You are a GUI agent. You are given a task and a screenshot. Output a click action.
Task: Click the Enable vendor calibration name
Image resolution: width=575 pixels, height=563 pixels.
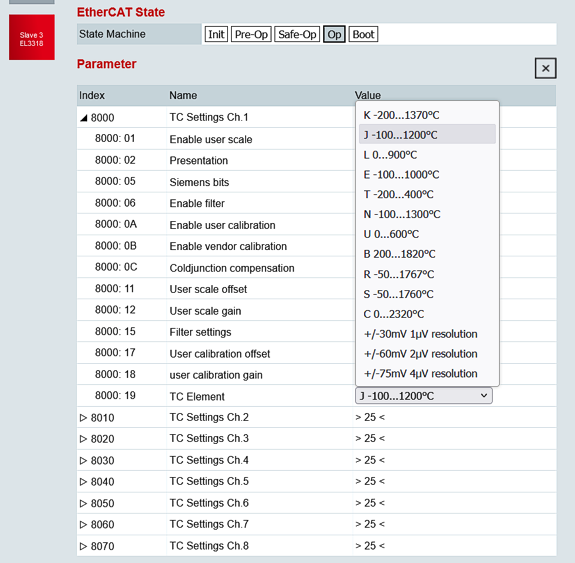(228, 246)
